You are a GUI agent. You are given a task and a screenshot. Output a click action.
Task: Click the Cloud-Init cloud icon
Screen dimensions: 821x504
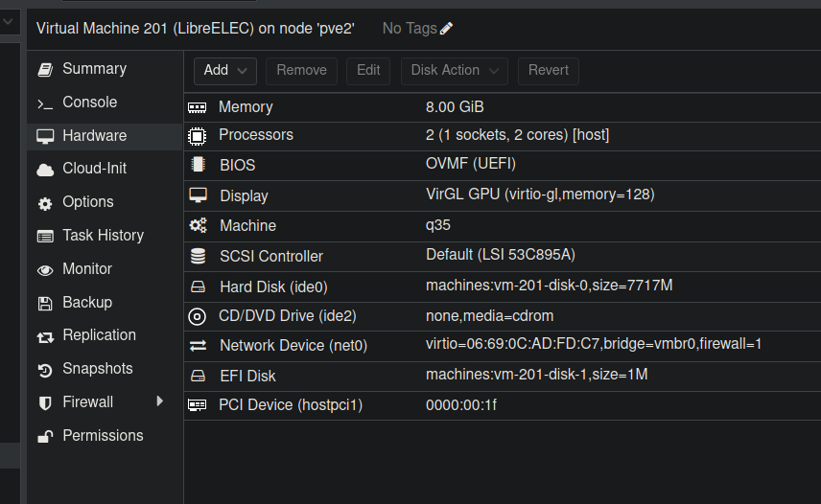[44, 170]
